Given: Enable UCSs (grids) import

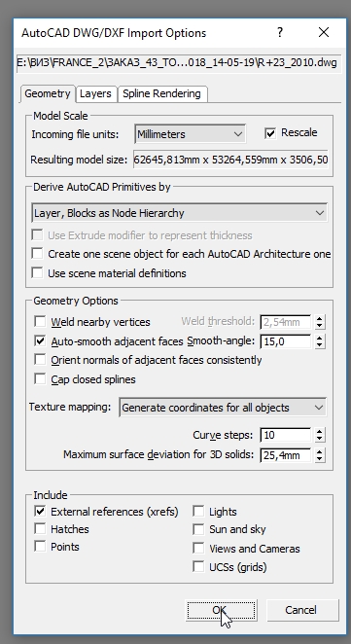Looking at the screenshot, I should (198, 566).
